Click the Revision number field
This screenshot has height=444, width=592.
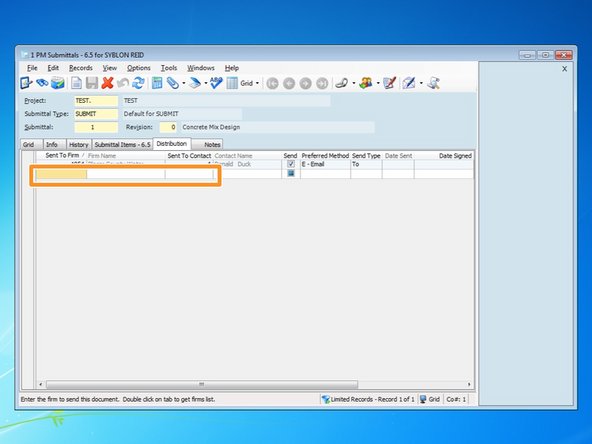point(168,127)
